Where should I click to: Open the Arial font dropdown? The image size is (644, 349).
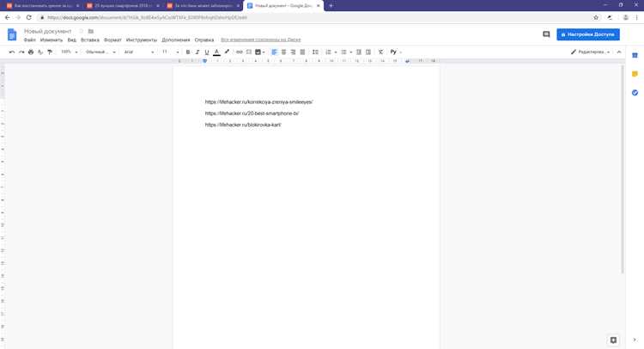139,52
